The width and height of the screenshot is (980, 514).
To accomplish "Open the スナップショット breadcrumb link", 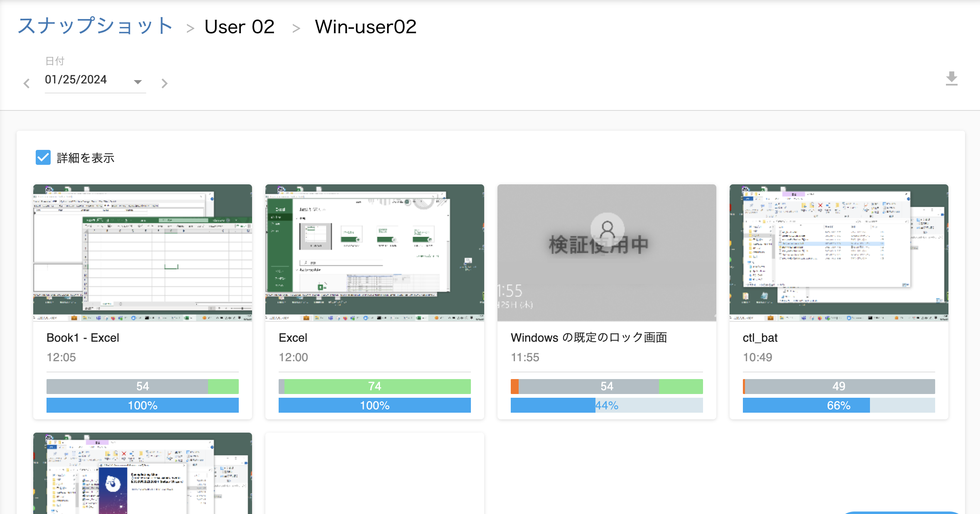I will 95,26.
